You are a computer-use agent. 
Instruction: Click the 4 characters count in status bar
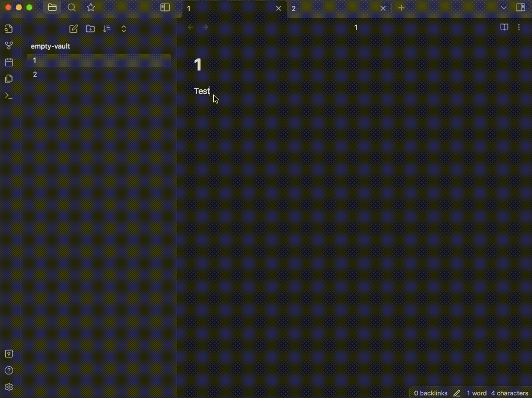coord(510,393)
